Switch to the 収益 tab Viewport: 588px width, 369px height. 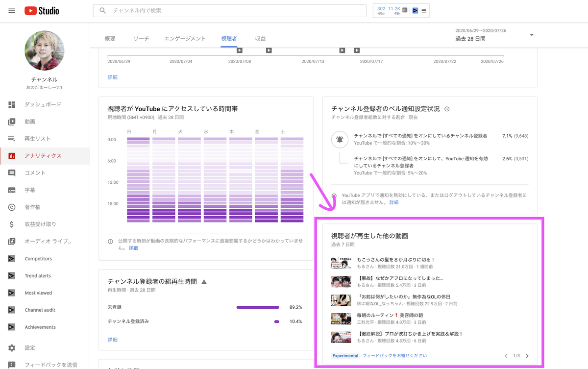260,39
